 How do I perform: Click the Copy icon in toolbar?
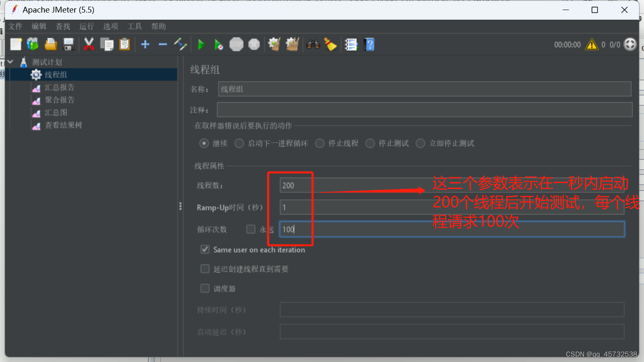pyautogui.click(x=107, y=44)
